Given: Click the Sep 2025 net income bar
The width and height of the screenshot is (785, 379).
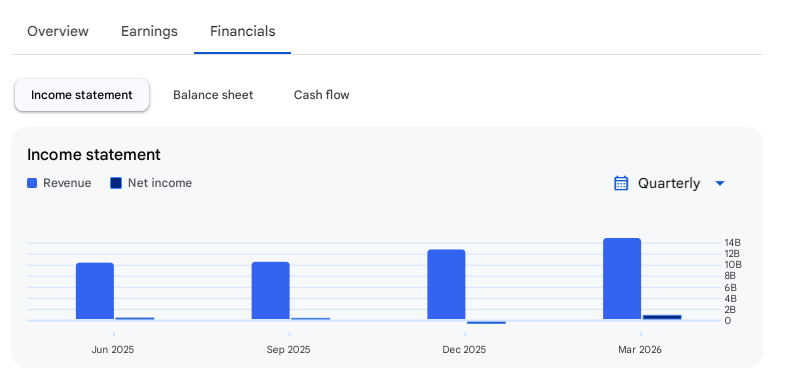Looking at the screenshot, I should click(310, 318).
